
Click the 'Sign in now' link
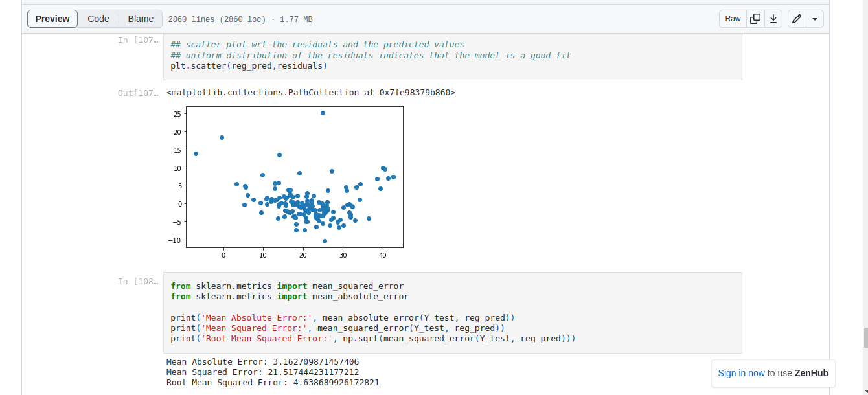pos(741,373)
